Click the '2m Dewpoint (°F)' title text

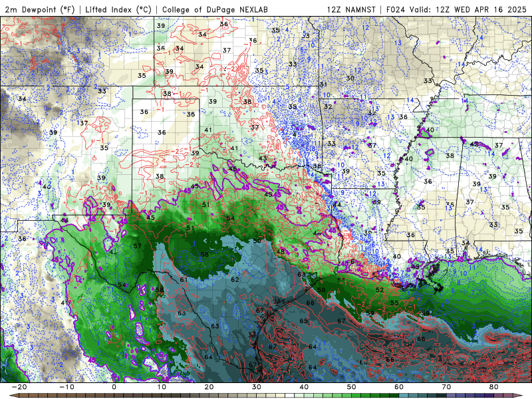tap(40, 9)
